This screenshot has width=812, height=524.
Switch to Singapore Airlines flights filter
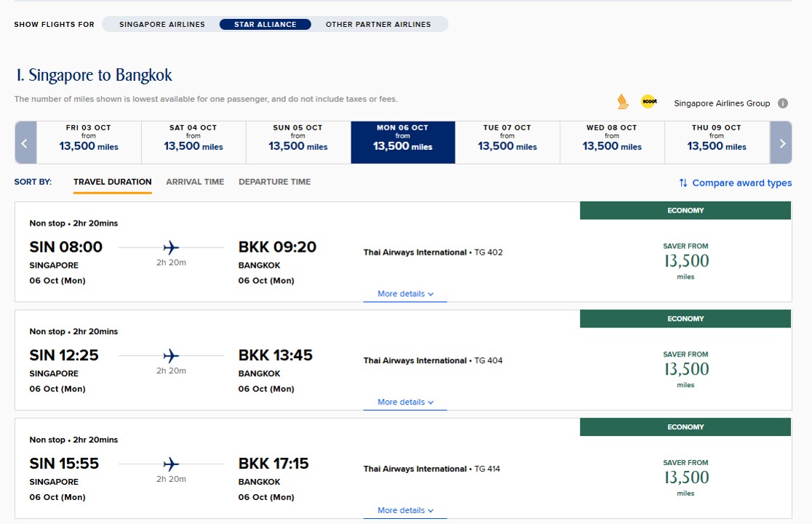(x=162, y=24)
